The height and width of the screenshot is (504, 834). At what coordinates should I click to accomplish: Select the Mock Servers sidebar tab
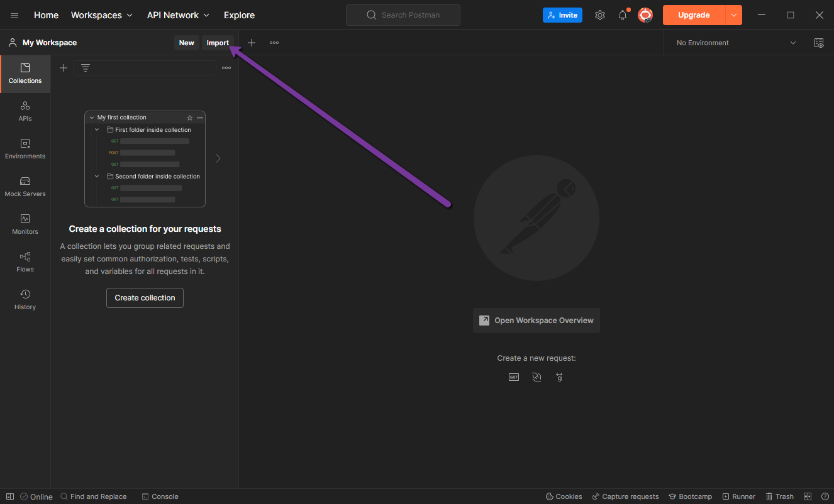click(25, 187)
